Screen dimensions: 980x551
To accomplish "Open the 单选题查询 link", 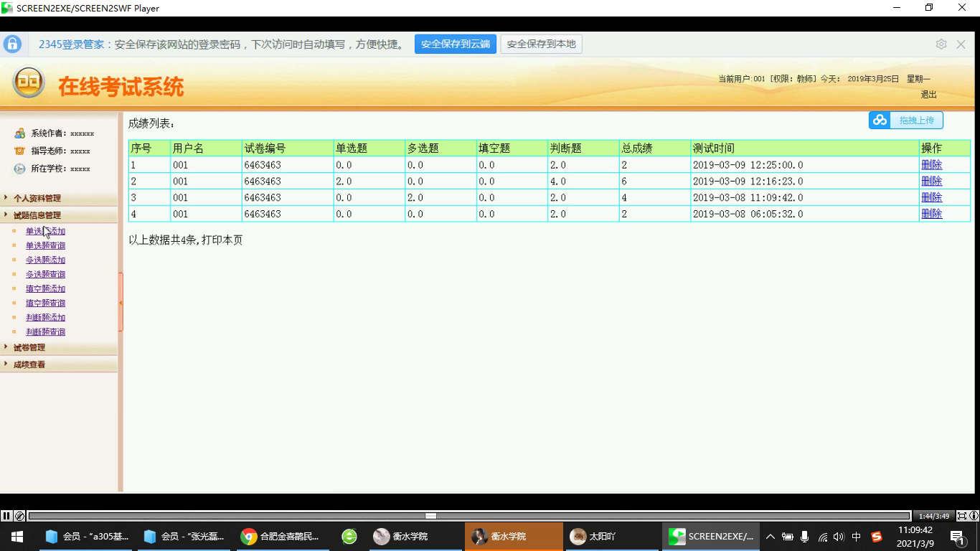I will tap(45, 245).
